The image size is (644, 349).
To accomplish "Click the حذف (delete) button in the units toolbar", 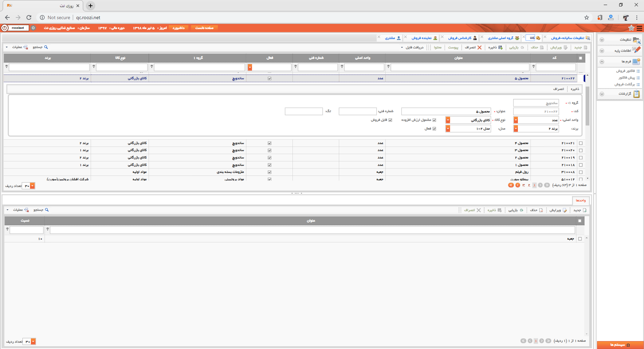I will (x=536, y=210).
